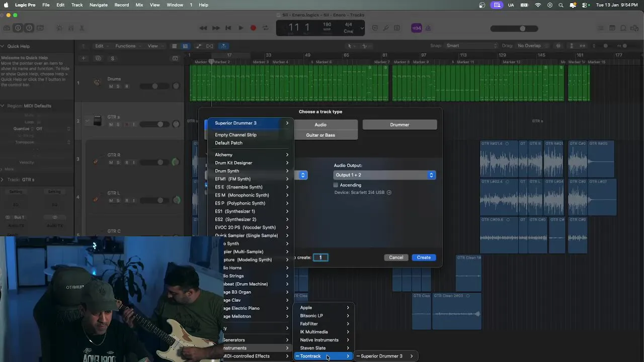Open Smart Controls dial icon
Viewport: 644px width, 362px height.
59,28
